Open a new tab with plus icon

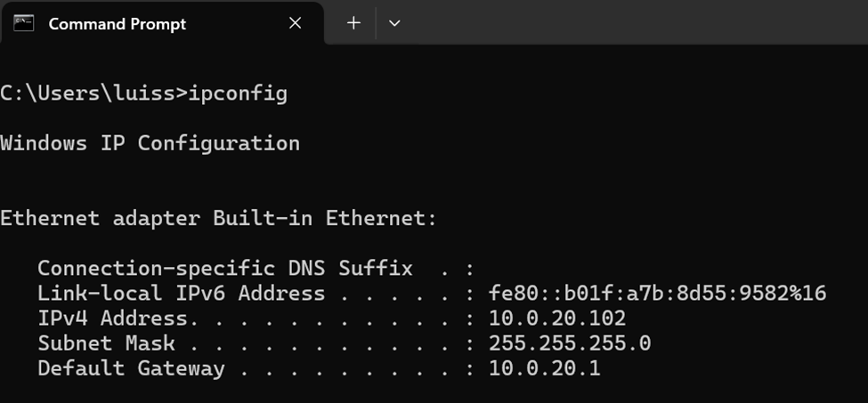coord(353,22)
